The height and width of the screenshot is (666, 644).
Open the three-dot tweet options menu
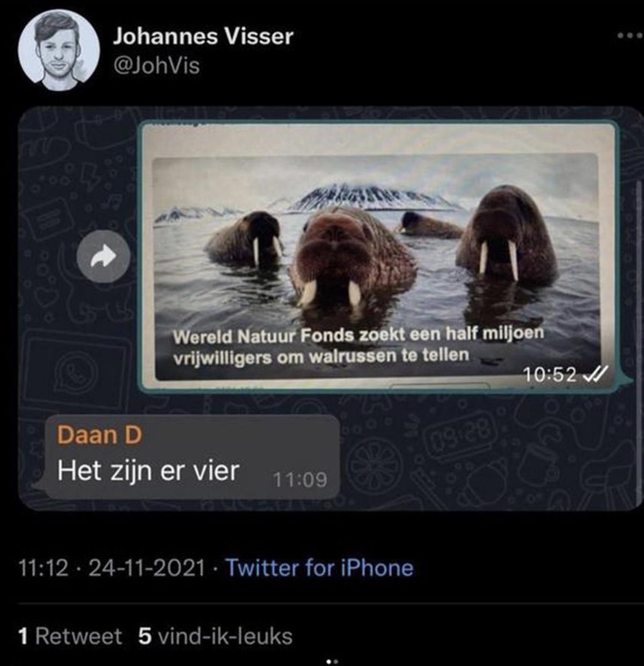630,36
